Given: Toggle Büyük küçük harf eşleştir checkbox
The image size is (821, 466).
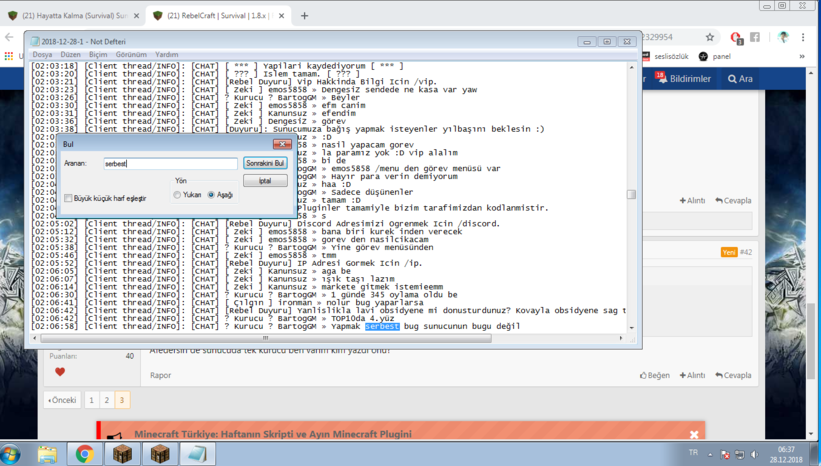Looking at the screenshot, I should [68, 198].
